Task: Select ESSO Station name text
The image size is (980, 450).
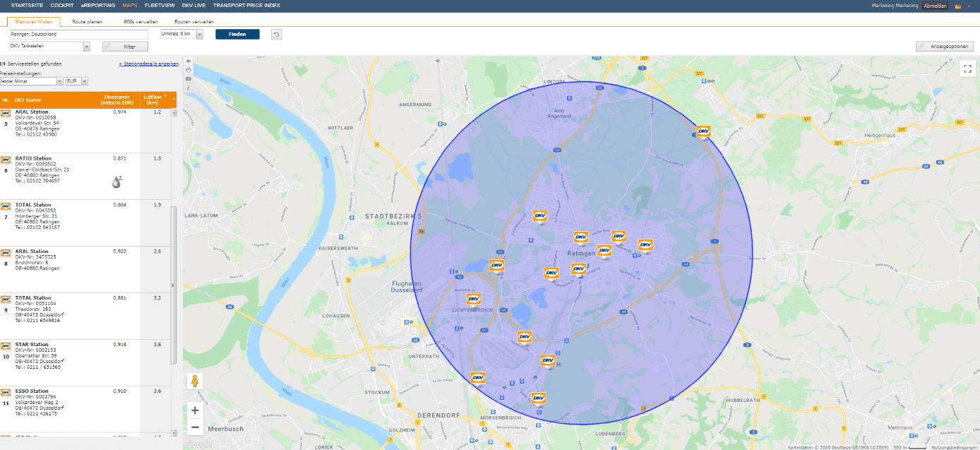Action: pyautogui.click(x=32, y=391)
